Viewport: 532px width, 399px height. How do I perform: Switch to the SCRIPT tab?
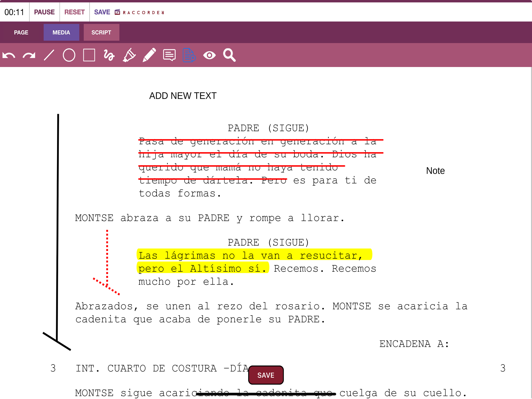click(x=101, y=32)
